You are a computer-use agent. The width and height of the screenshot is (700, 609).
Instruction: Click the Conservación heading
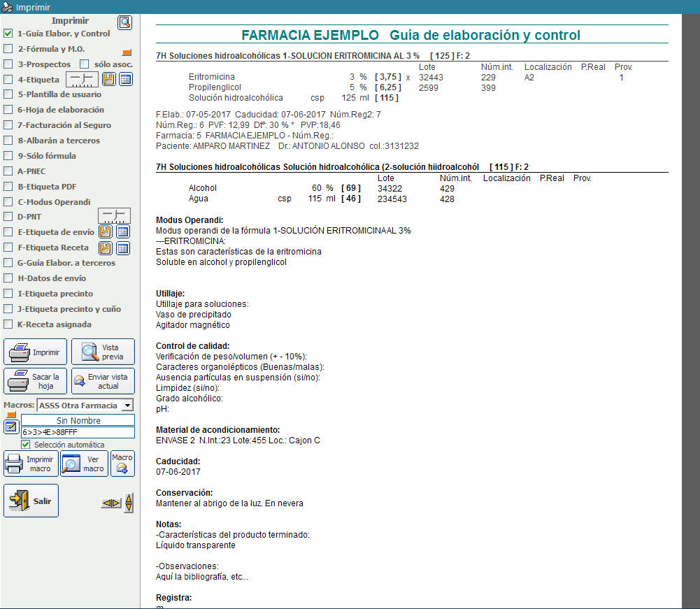(x=185, y=493)
